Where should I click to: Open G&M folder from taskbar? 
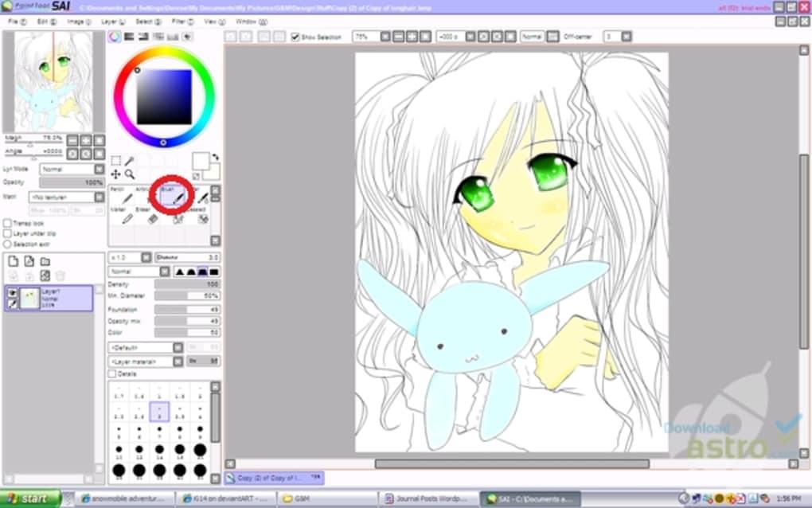[326, 498]
